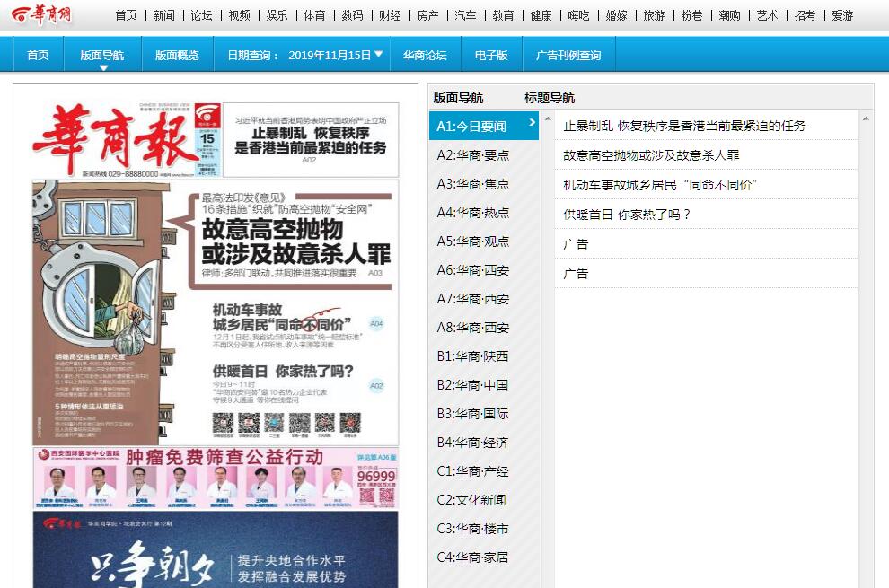This screenshot has width=889, height=588.
Task: Click the A04 page badge on newspaper
Action: [x=376, y=323]
